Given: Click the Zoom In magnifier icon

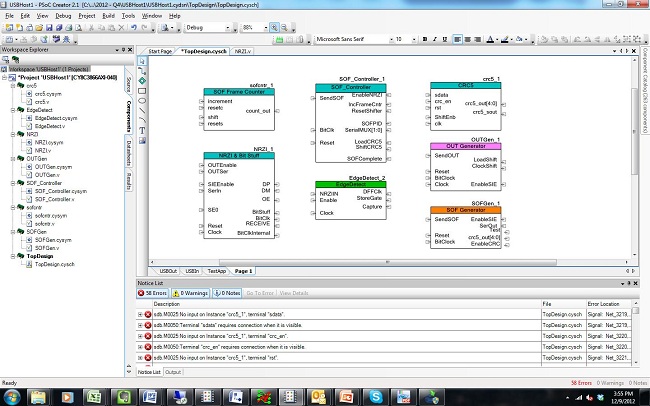Looking at the screenshot, I should tap(274, 28).
